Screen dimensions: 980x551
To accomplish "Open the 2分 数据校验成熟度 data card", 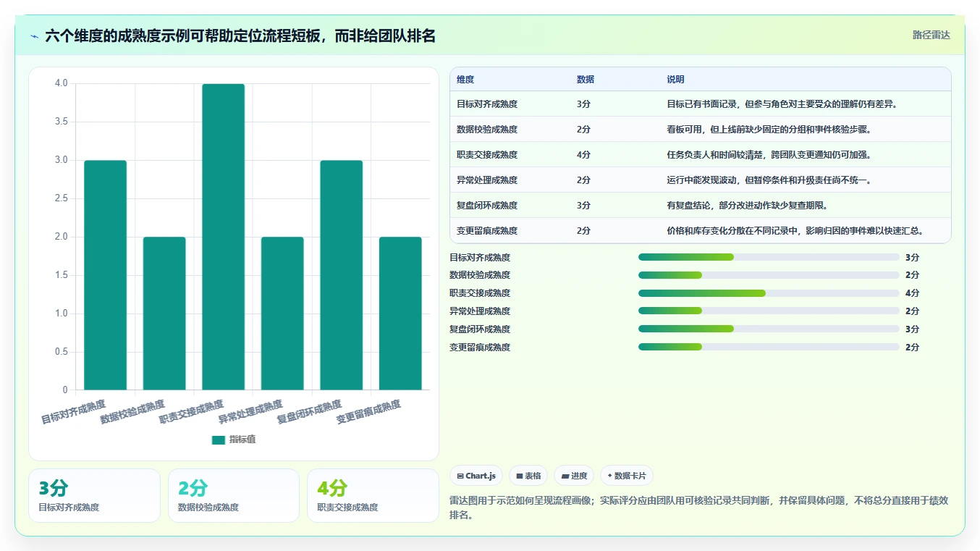I will pyautogui.click(x=234, y=496).
